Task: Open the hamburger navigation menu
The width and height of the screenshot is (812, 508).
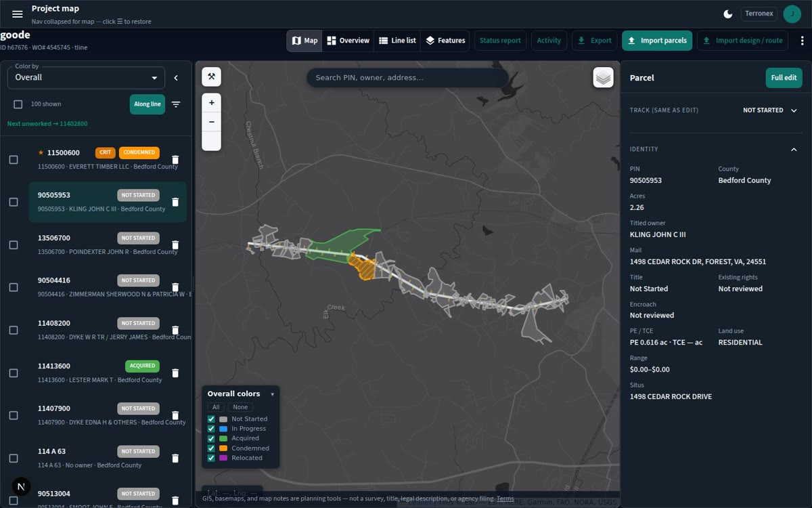Action: (18, 14)
